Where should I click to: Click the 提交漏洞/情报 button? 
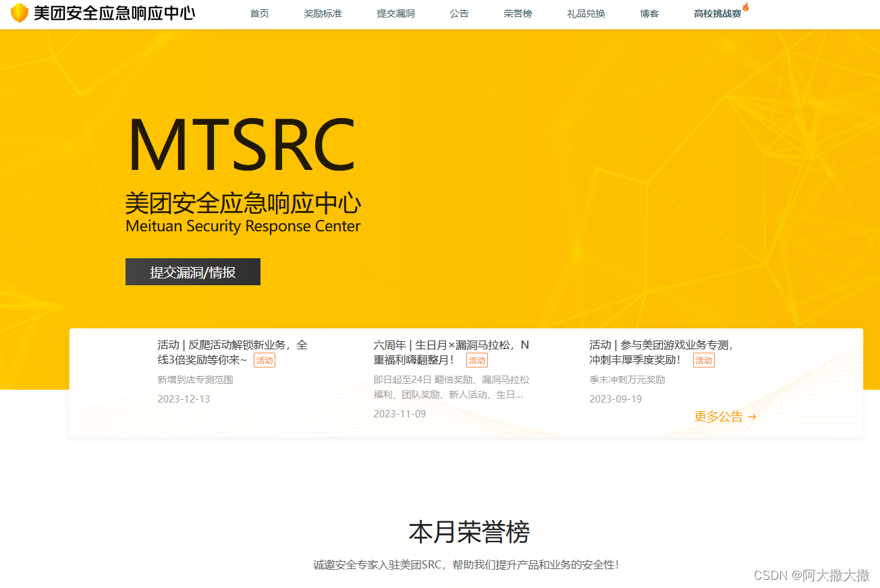coord(193,272)
